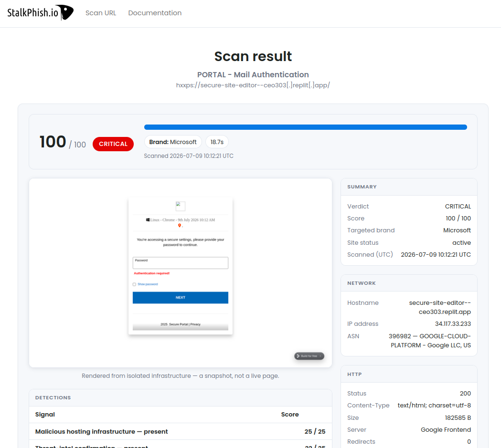Click the blue score progress bar
The width and height of the screenshot is (501, 448).
[x=306, y=127]
